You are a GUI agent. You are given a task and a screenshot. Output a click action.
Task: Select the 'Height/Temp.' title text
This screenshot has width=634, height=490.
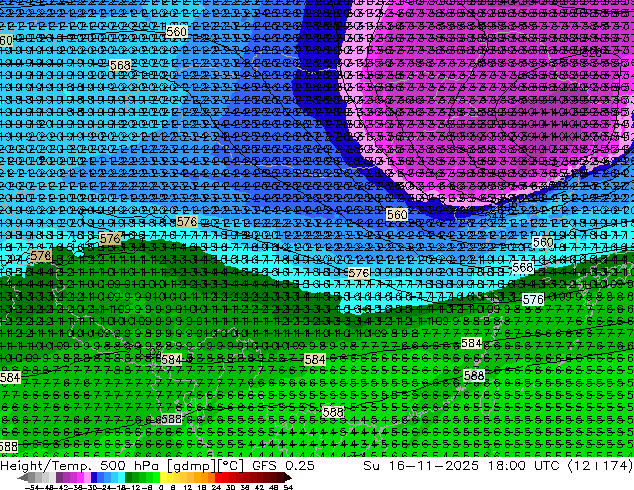tap(46, 466)
